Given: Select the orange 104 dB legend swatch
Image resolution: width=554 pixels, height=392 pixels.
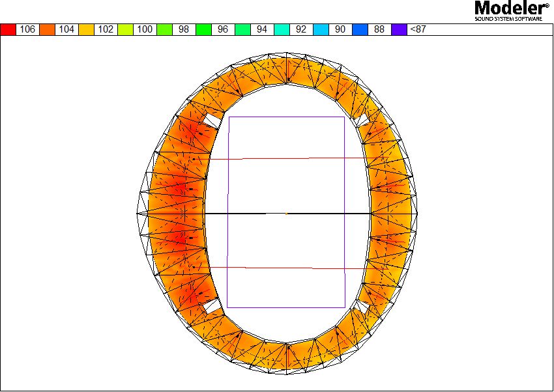Looking at the screenshot, I should pos(48,29).
